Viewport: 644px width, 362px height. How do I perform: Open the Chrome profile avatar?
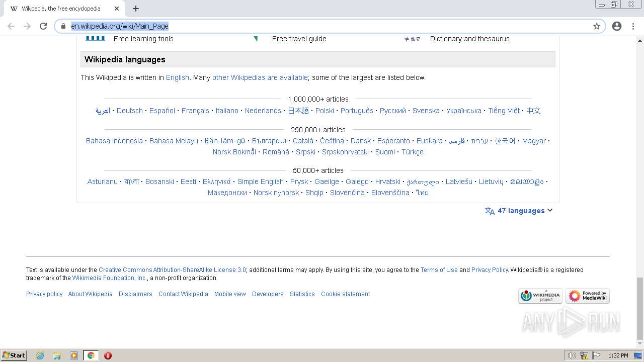click(x=617, y=26)
